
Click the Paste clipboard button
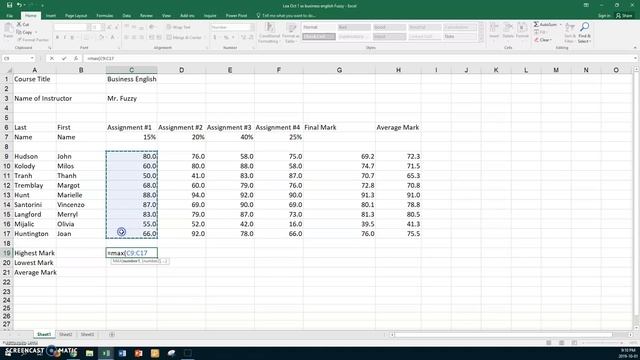coord(8,31)
